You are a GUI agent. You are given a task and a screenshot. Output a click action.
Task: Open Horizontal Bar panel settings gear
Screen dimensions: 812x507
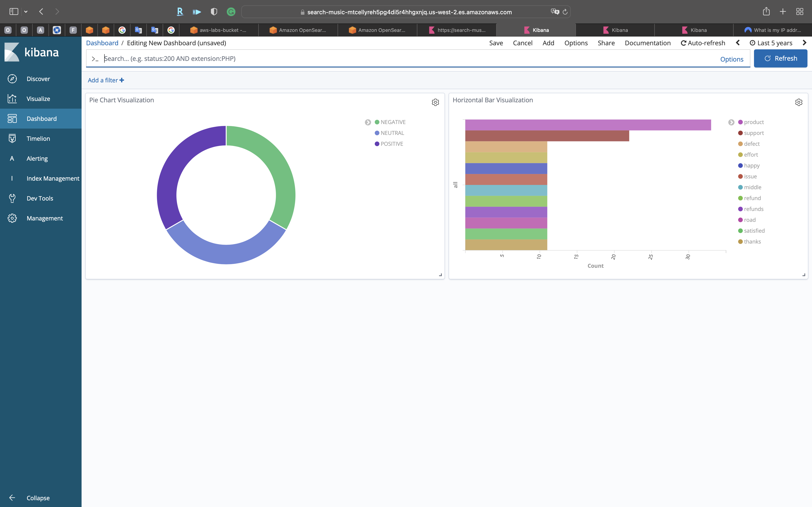(x=799, y=102)
